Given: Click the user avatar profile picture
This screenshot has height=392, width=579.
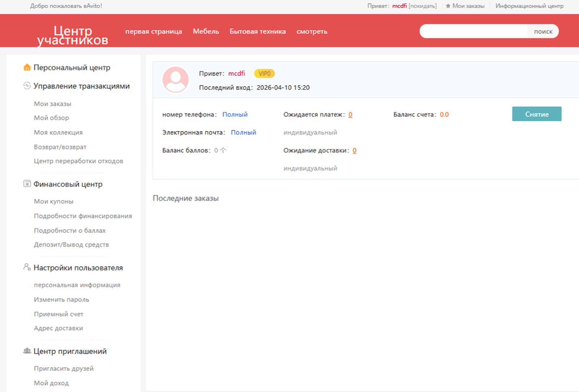Looking at the screenshot, I should tap(176, 80).
